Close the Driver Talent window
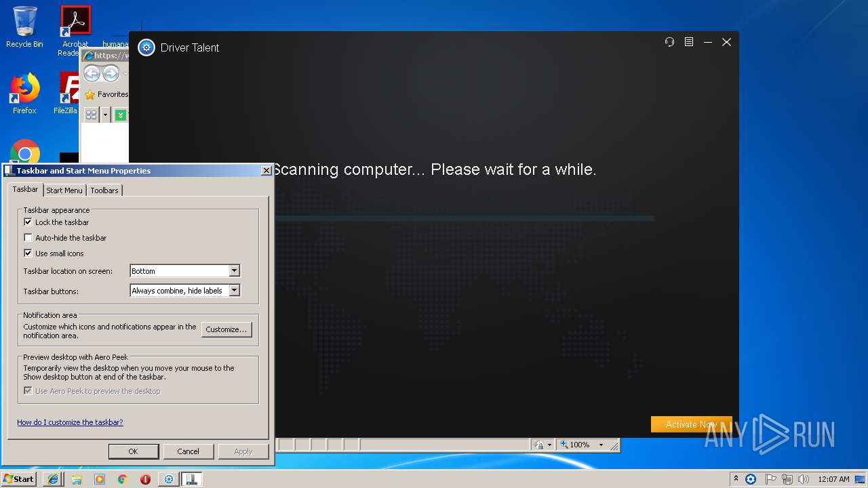This screenshot has height=488, width=868. [x=726, y=42]
